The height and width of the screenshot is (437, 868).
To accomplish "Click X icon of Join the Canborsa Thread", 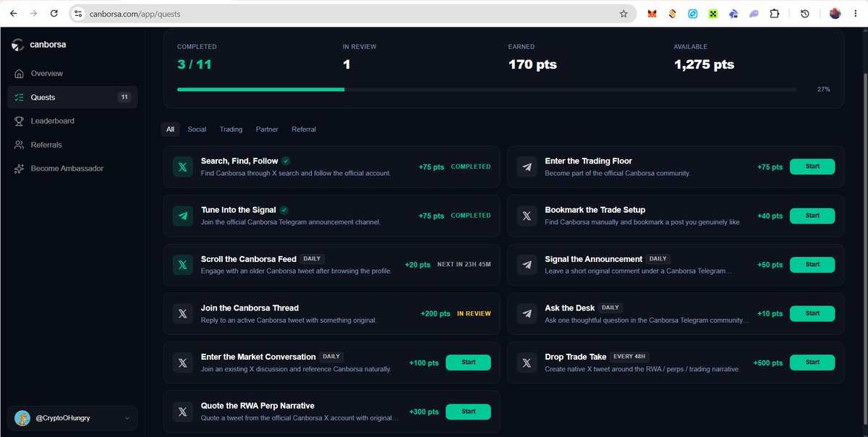I will click(x=182, y=314).
